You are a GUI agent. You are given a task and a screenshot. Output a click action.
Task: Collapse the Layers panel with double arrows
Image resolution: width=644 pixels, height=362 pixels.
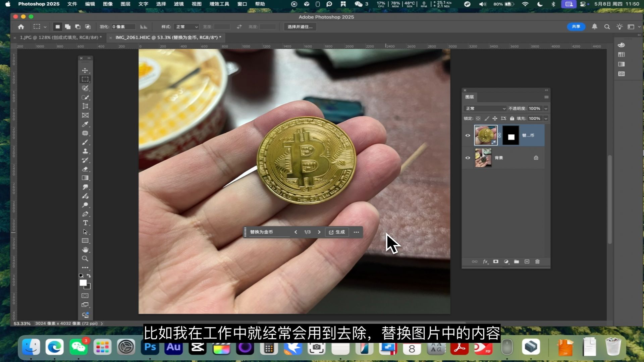pos(546,90)
